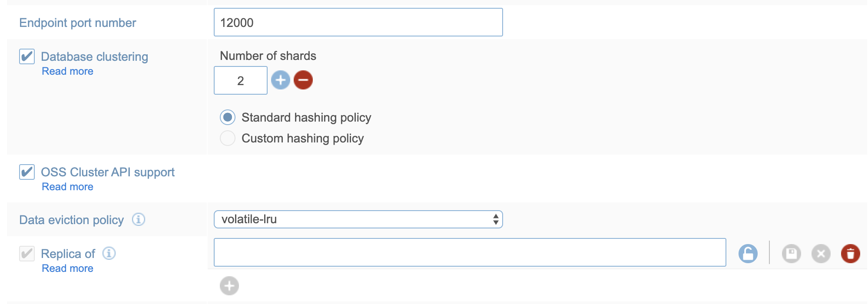This screenshot has width=868, height=304.
Task: Open the volatile-lru eviction policy dropdown
Action: pos(358,219)
